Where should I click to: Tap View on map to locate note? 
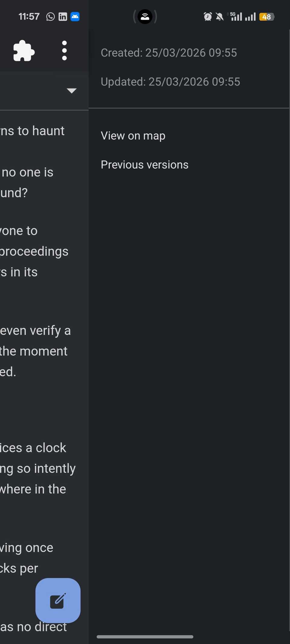click(133, 136)
